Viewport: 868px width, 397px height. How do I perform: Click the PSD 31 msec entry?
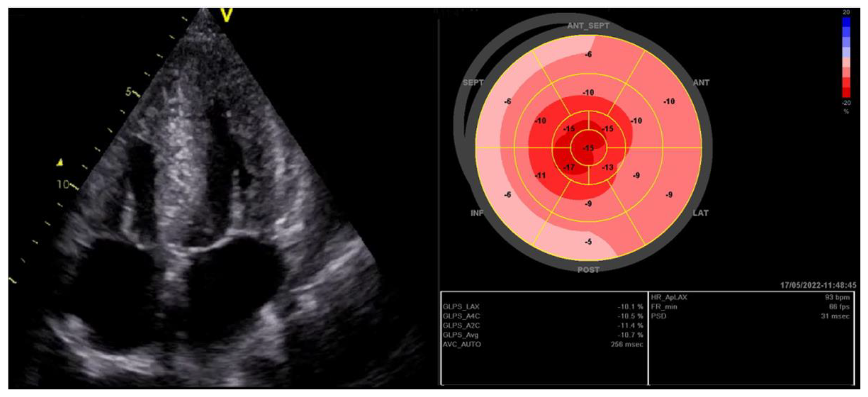point(835,316)
